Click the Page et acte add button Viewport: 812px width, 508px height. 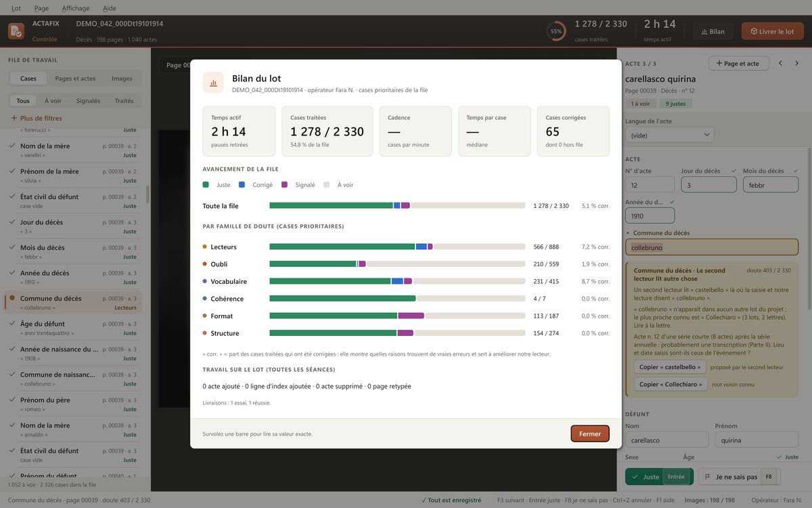click(x=738, y=63)
